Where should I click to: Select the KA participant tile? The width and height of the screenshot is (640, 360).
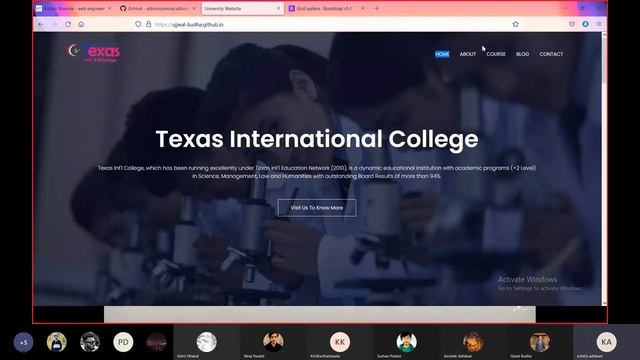(x=607, y=342)
